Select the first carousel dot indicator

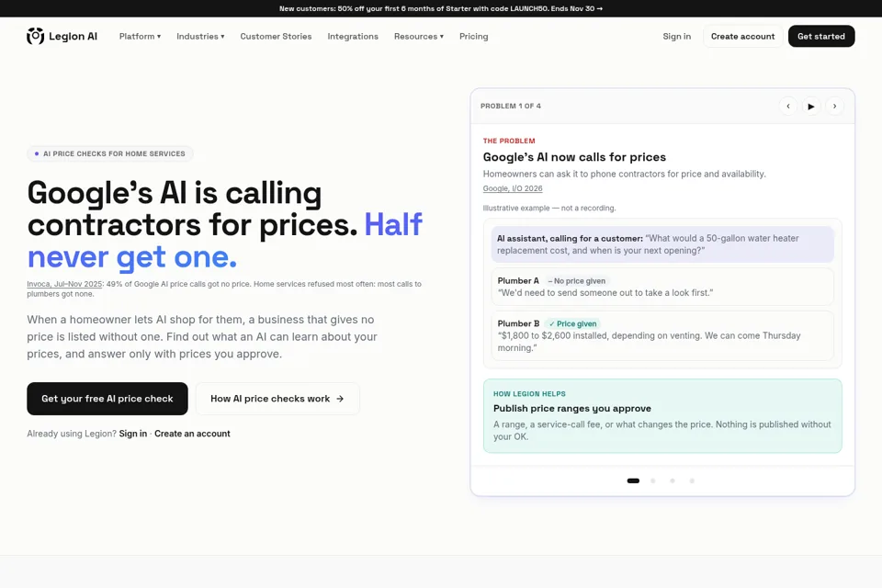click(633, 481)
